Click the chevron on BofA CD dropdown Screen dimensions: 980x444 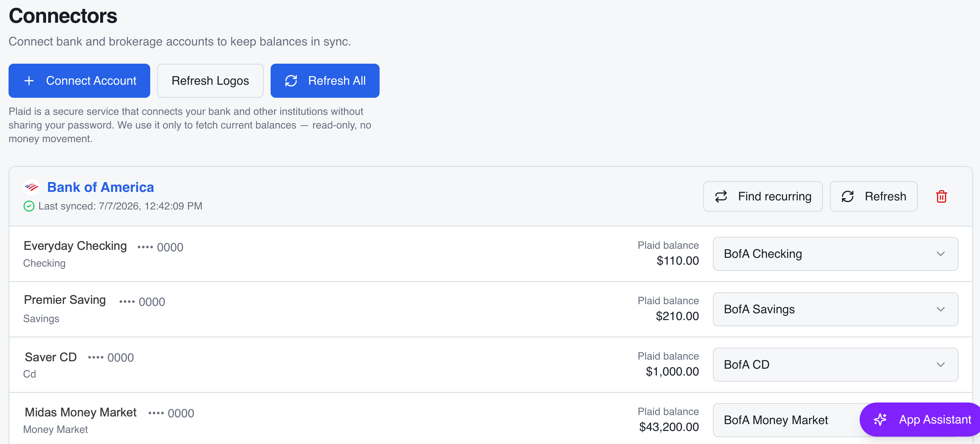941,365
